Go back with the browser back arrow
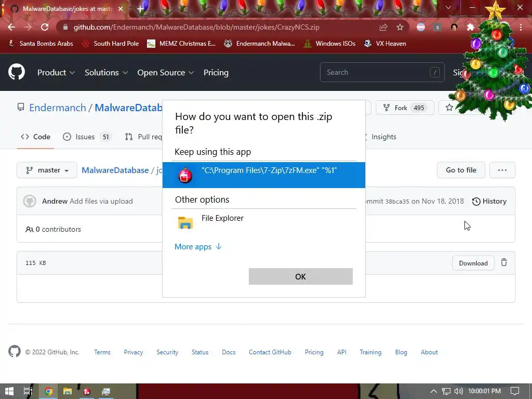This screenshot has height=399, width=532. tap(11, 27)
